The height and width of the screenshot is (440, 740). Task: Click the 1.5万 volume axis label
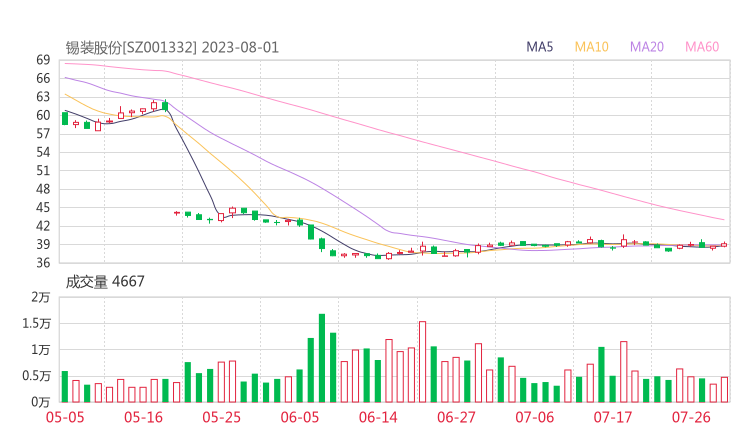[x=36, y=323]
